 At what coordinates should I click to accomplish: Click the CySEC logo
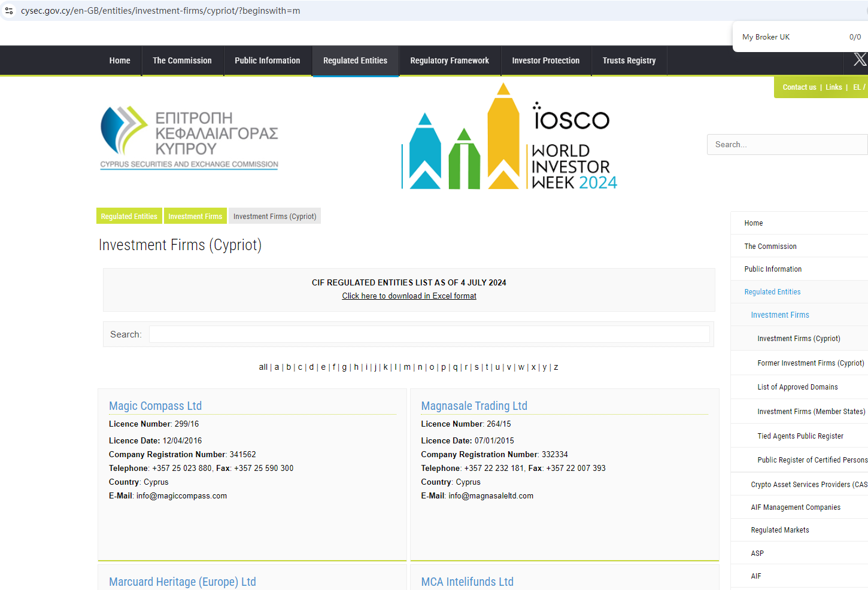189,138
